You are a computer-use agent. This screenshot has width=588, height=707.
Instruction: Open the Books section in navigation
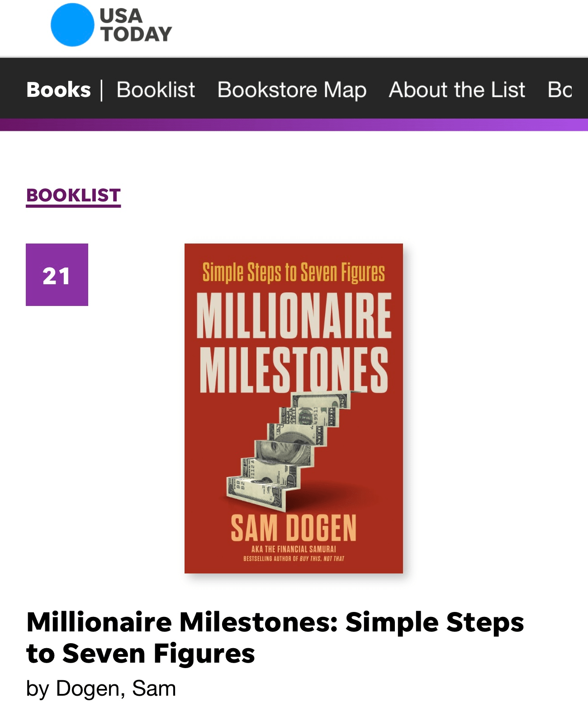[58, 90]
